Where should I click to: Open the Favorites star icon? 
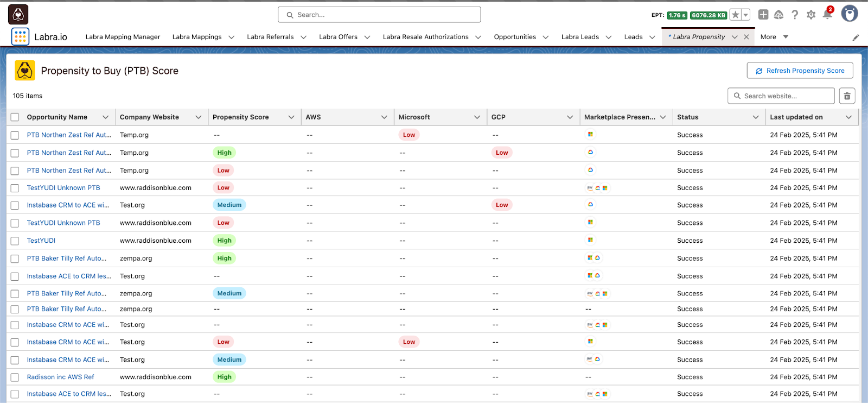pos(735,15)
